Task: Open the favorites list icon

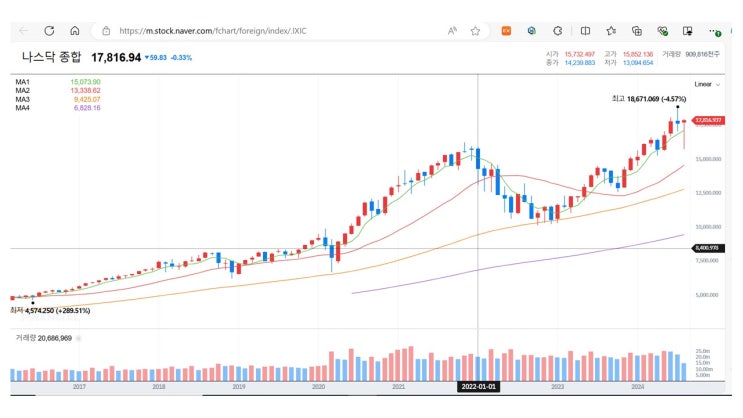Action: coord(610,31)
